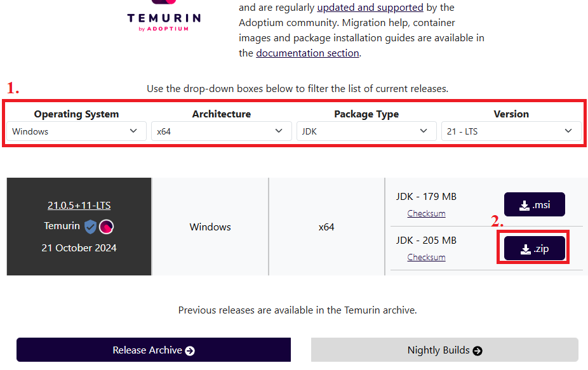View Checksum for the 205 MB JDK

[x=426, y=257]
